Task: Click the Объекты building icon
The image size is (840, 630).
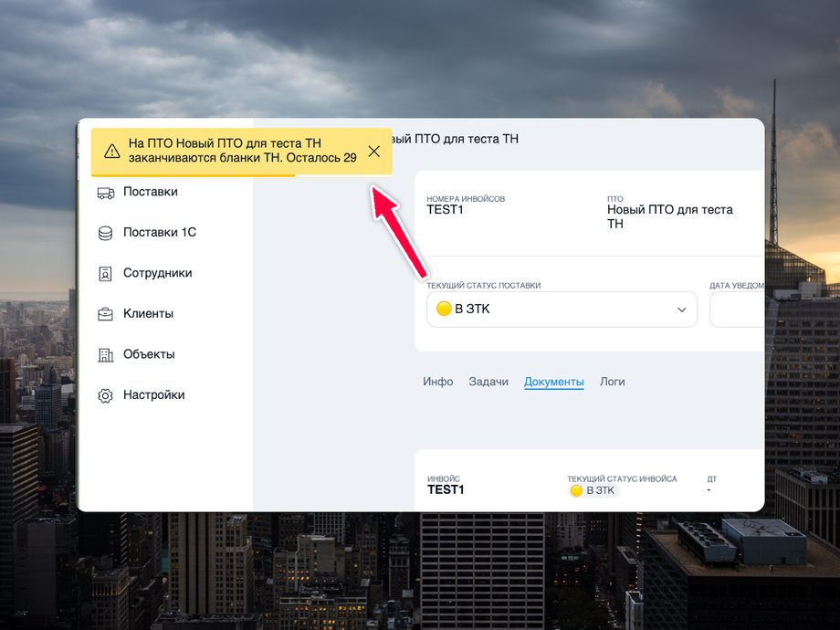Action: click(x=106, y=354)
